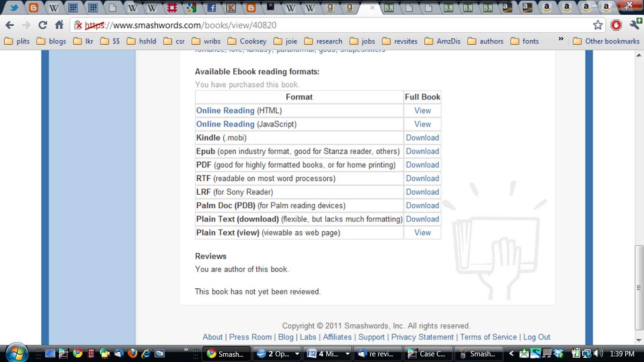The image size is (644, 362).
Task: Expand the bookmarks bar overflow chevron
Action: point(561,39)
